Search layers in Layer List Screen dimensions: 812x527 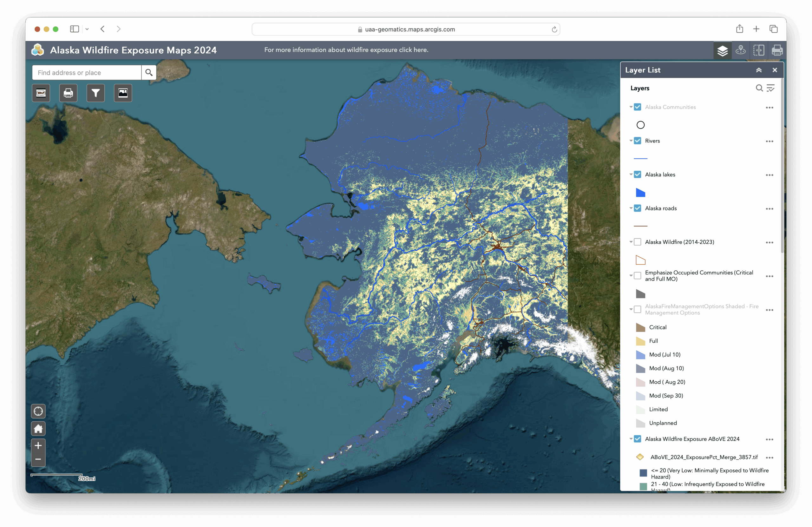point(759,88)
